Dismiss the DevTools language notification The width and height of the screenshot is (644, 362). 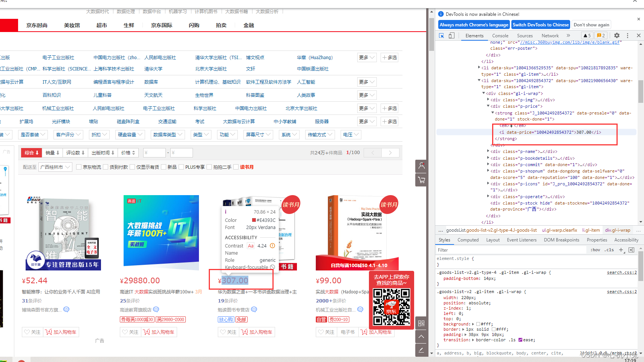click(x=638, y=19)
